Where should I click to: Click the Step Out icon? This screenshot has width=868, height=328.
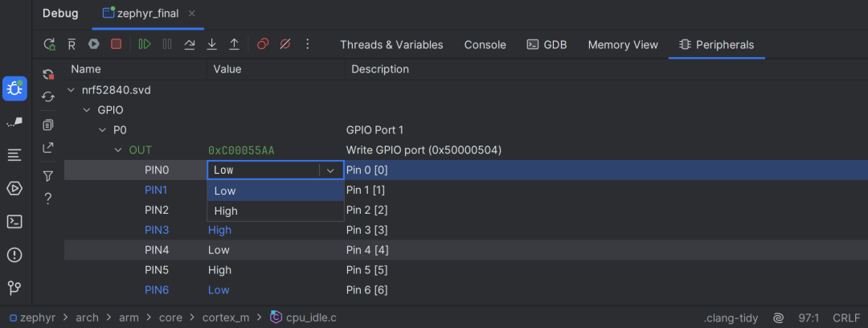(234, 44)
